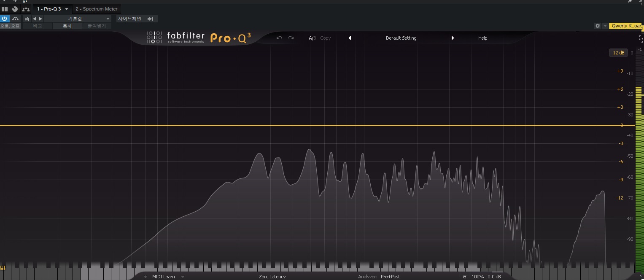Click the Zero Latency processing mode button
The height and width of the screenshot is (280, 644).
pos(272,277)
